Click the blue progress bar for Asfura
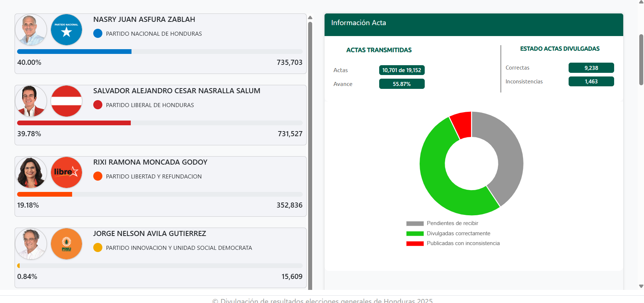This screenshot has width=644, height=303. [74, 52]
